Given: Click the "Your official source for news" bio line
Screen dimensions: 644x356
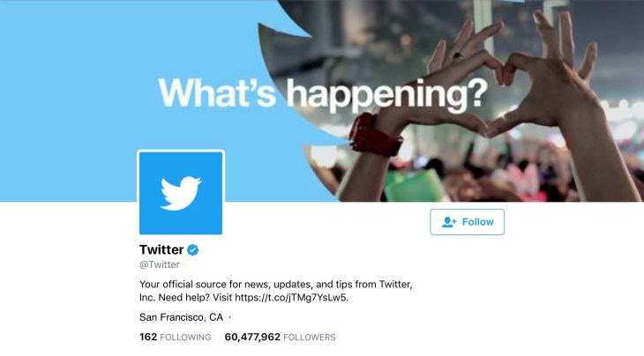Looking at the screenshot, I should pos(276,284).
